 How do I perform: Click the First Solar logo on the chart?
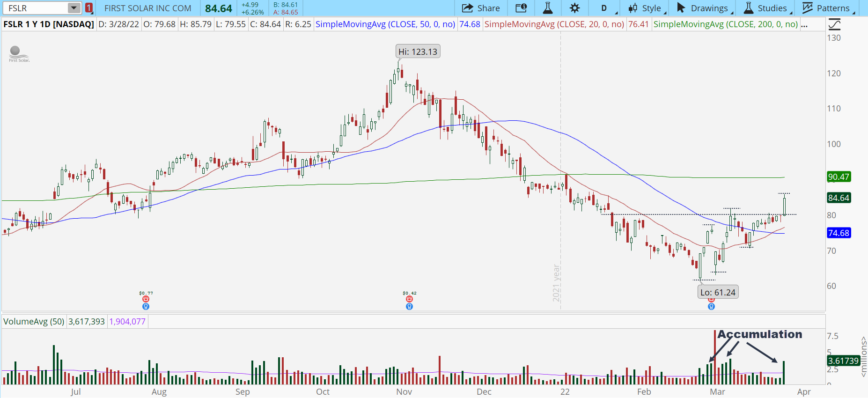tap(19, 54)
